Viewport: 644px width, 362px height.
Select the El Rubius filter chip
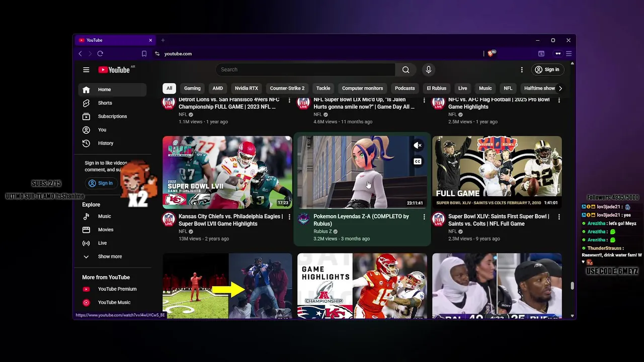pyautogui.click(x=436, y=88)
